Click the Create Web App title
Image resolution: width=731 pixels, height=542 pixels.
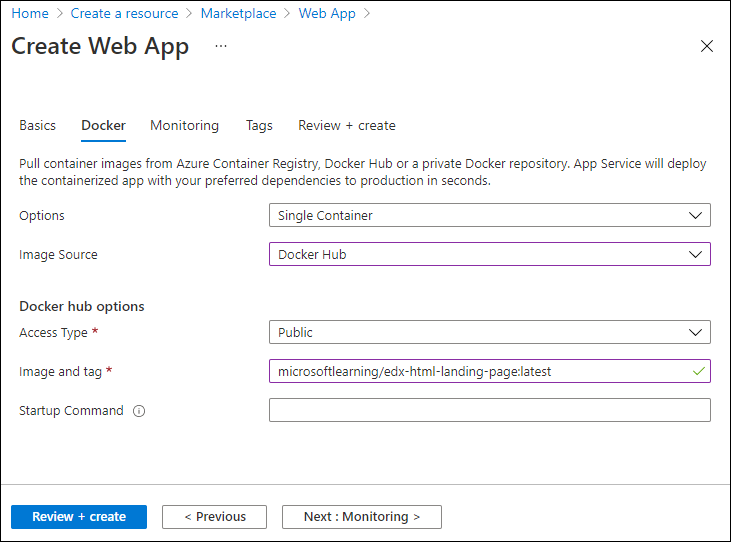click(x=100, y=47)
